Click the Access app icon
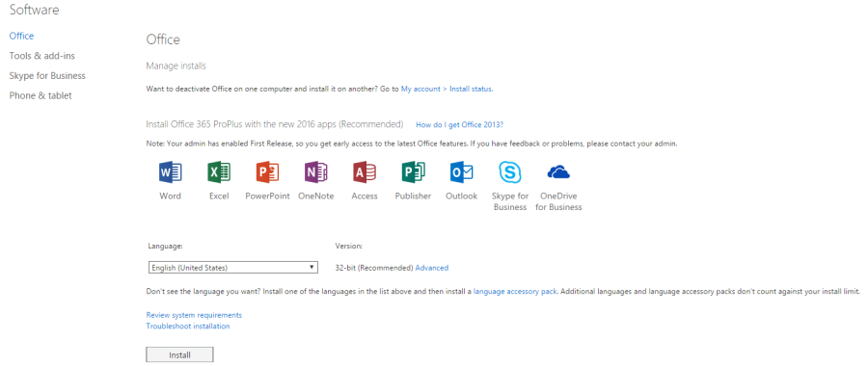 click(365, 172)
